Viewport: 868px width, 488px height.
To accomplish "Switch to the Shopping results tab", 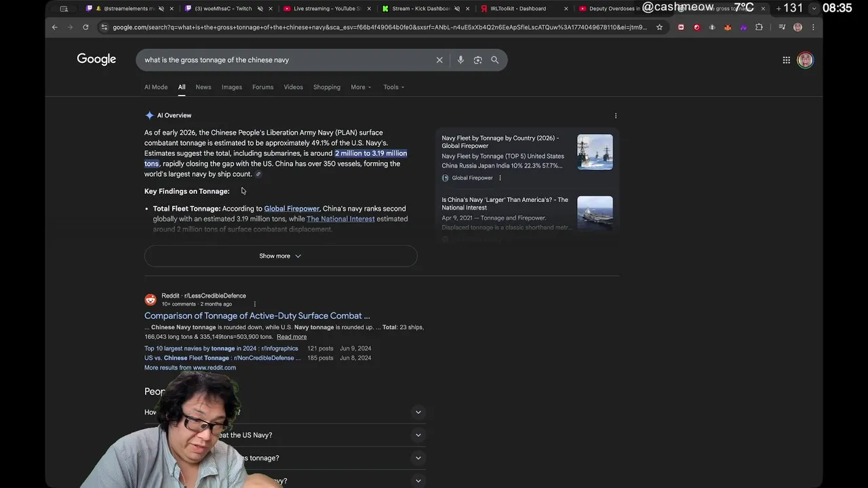I will pyautogui.click(x=327, y=87).
